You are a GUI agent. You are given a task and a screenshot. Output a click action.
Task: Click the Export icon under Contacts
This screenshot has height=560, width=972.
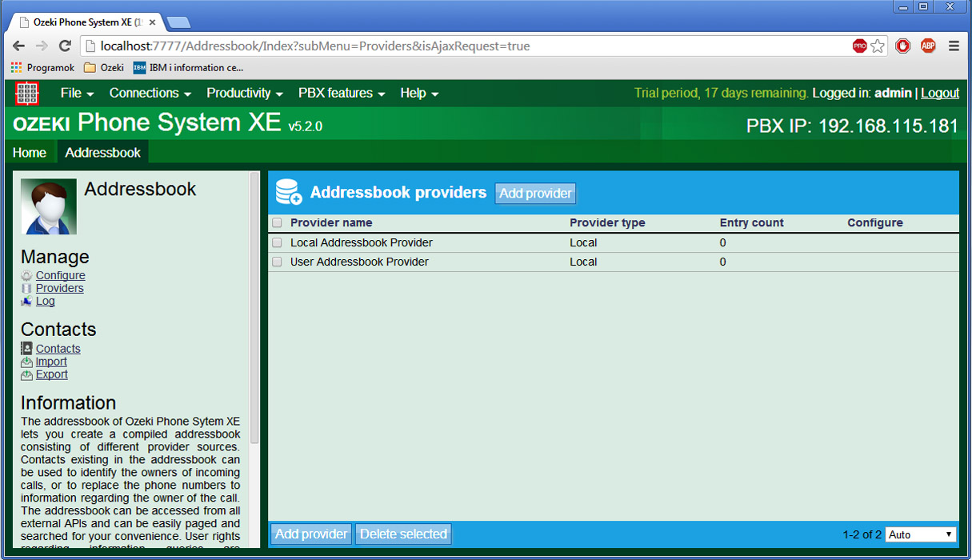27,374
